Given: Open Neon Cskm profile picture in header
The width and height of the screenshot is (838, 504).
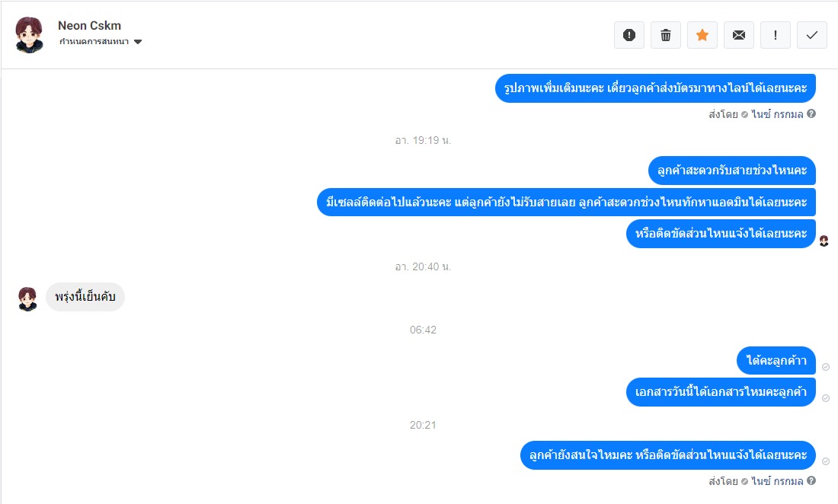Looking at the screenshot, I should [29, 35].
